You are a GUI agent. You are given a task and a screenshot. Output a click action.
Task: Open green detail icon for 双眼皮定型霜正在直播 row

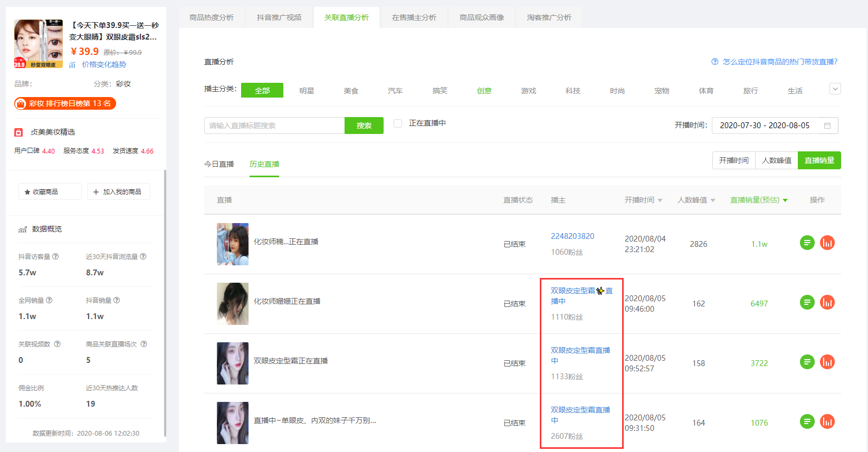click(x=807, y=362)
